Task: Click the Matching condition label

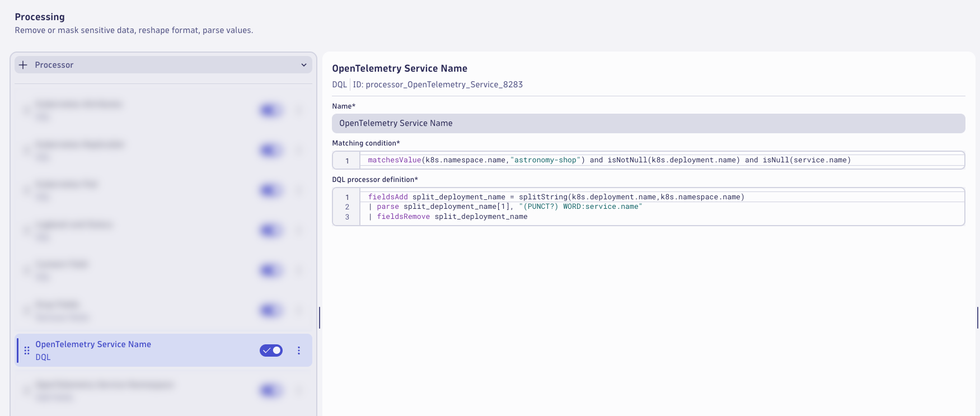Action: tap(366, 143)
